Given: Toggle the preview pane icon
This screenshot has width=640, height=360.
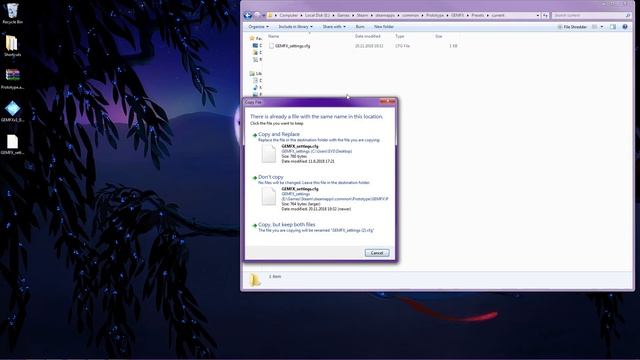Looking at the screenshot, I should pos(613,27).
